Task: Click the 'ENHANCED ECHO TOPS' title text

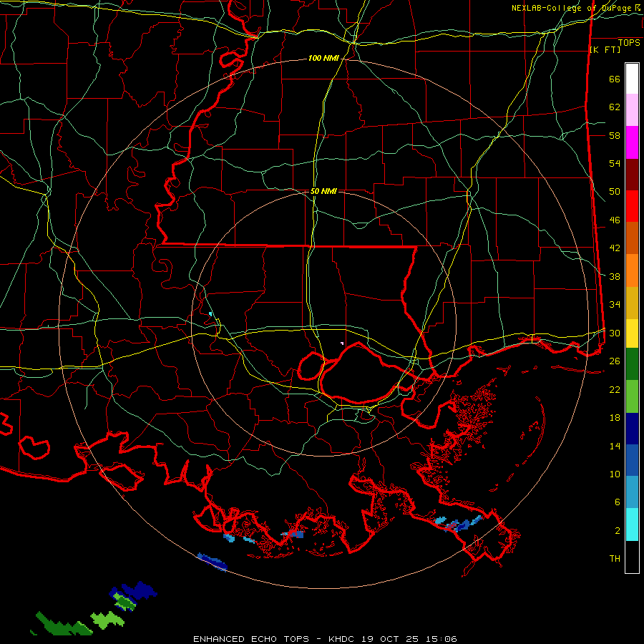Action: 251,639
